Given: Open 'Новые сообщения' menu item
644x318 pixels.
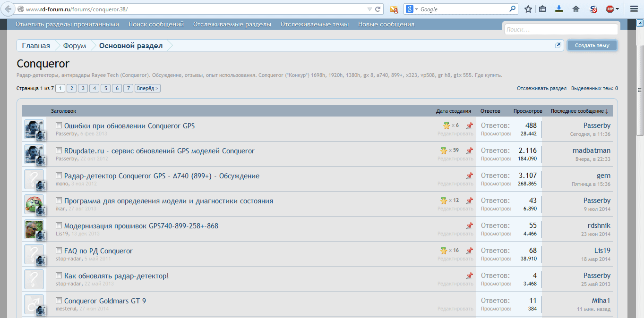Looking at the screenshot, I should tap(386, 25).
